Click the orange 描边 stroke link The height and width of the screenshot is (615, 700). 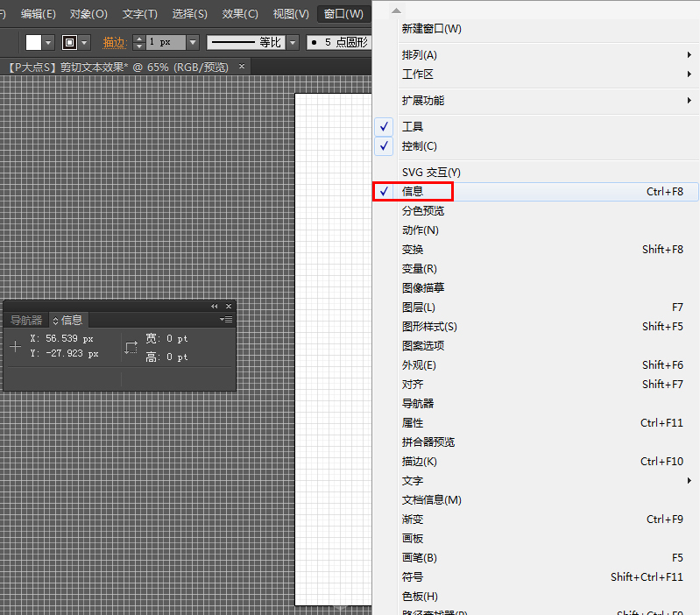coord(115,42)
